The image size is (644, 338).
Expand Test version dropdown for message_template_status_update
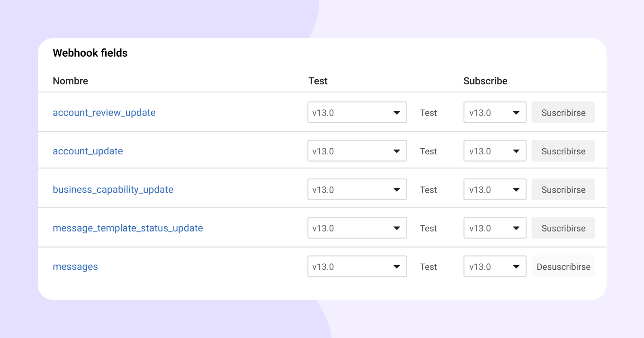357,228
